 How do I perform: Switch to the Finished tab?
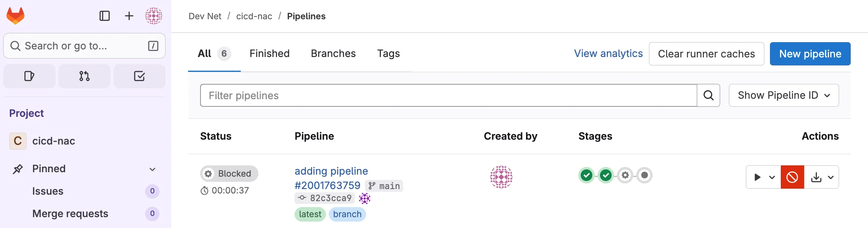[x=269, y=53]
